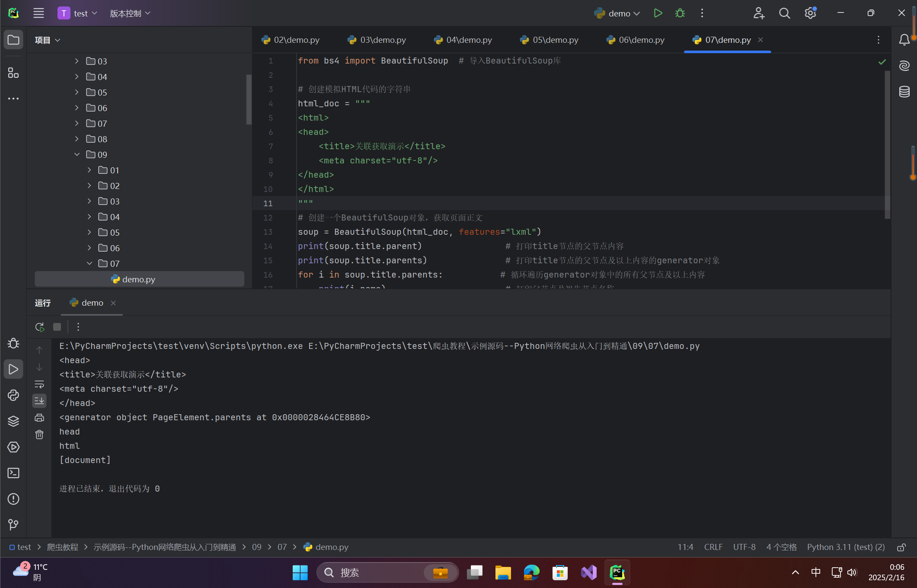The height and width of the screenshot is (588, 917).
Task: Switch to 06\demo.py tab
Action: click(x=636, y=40)
